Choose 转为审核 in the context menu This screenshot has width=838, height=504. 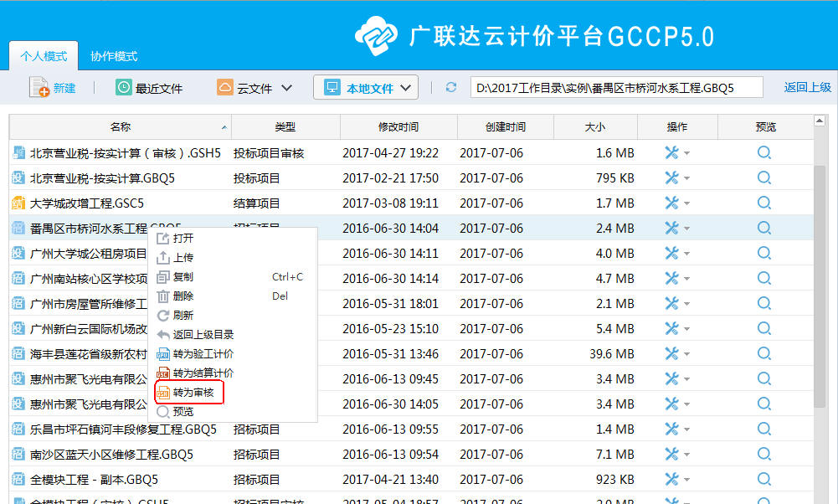[193, 393]
